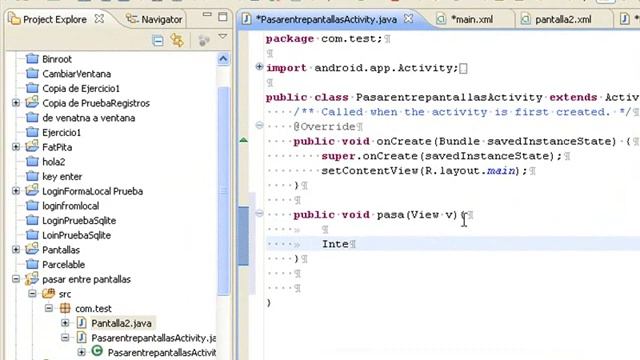Click the override indicator beside onCreate

click(244, 140)
